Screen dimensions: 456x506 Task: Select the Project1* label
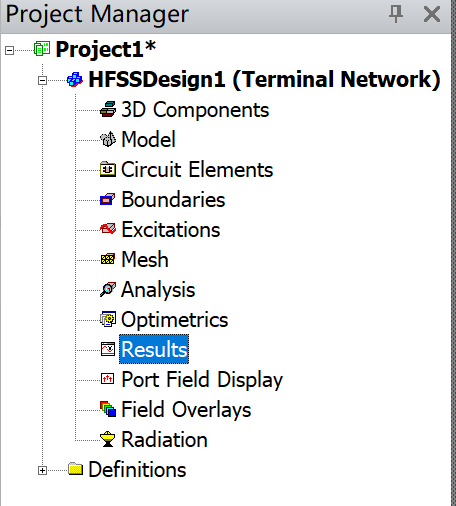coord(106,49)
